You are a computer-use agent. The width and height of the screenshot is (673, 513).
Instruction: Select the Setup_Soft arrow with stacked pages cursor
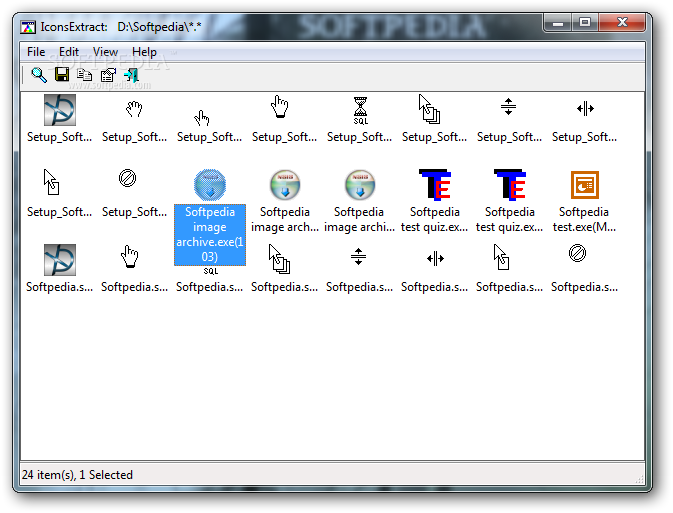429,109
